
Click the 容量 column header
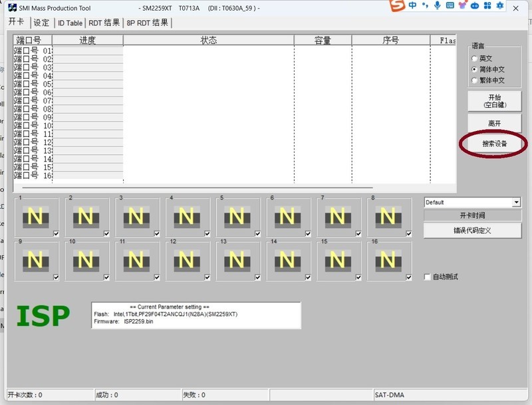[323, 40]
